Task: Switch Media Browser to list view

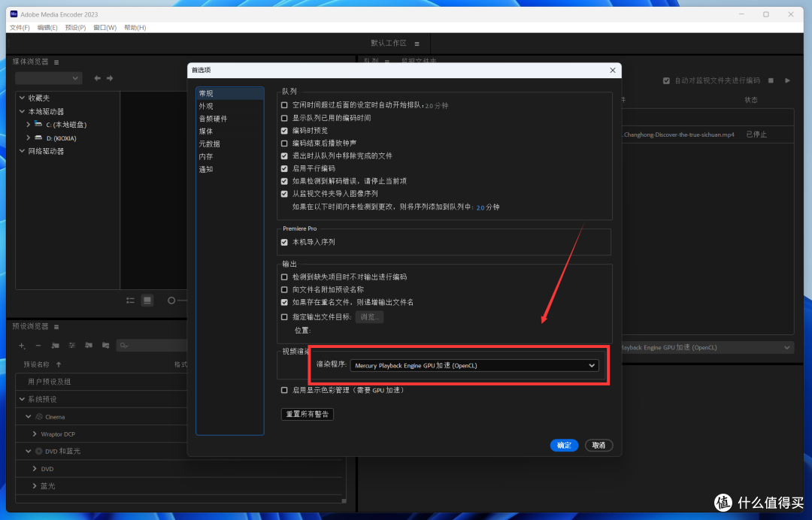Action: 131,301
